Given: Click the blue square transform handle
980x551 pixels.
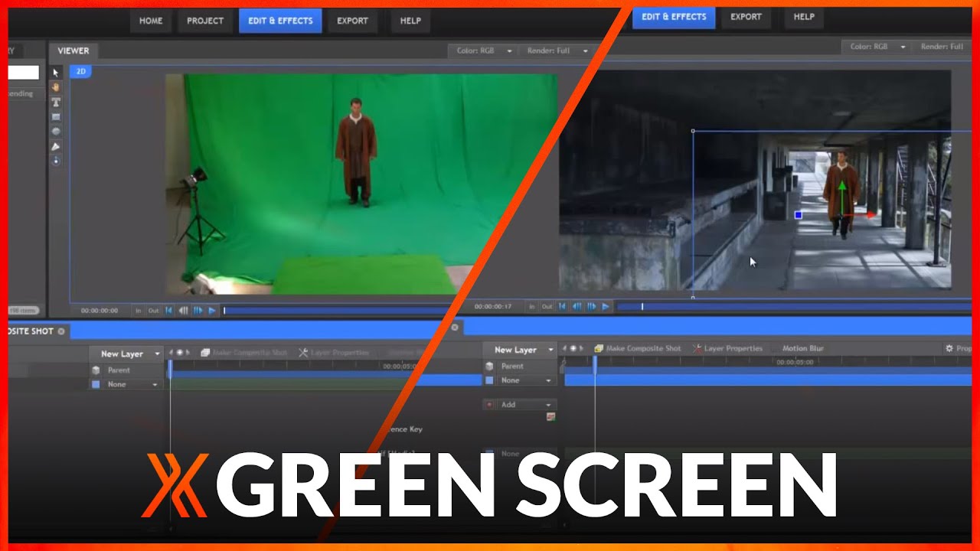Looking at the screenshot, I should point(799,216).
